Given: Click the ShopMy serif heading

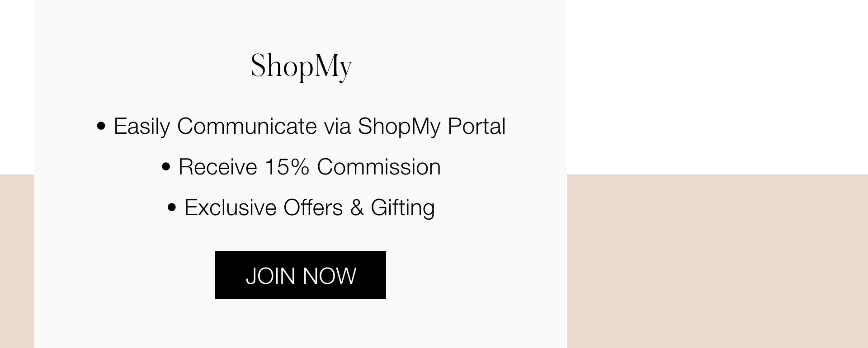Looking at the screenshot, I should point(301,66).
